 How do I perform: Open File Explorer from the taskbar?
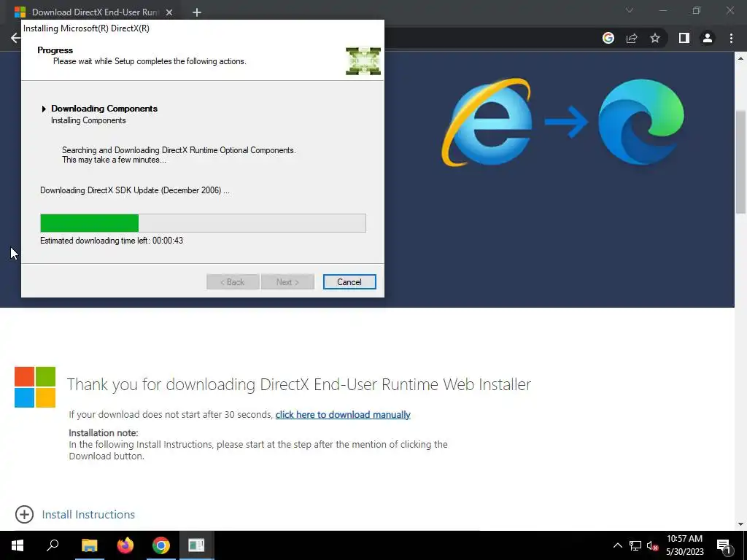[89, 545]
